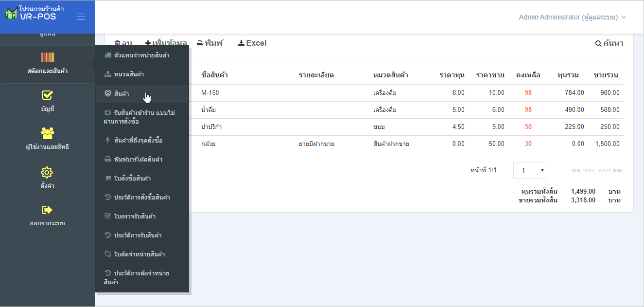Viewport: 644px width, 307px height.
Task: Click the สินค้าฝากขาย category cell
Action: click(x=391, y=144)
